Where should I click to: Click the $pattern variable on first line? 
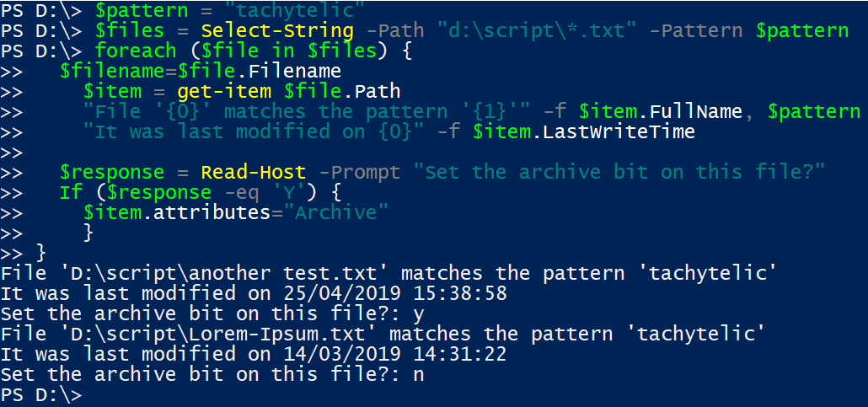pos(142,10)
